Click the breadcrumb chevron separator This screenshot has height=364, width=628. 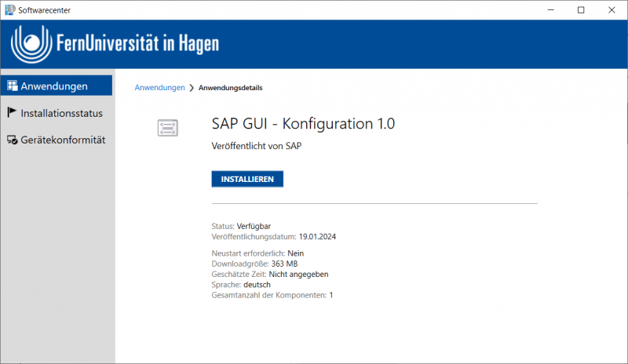(x=192, y=88)
